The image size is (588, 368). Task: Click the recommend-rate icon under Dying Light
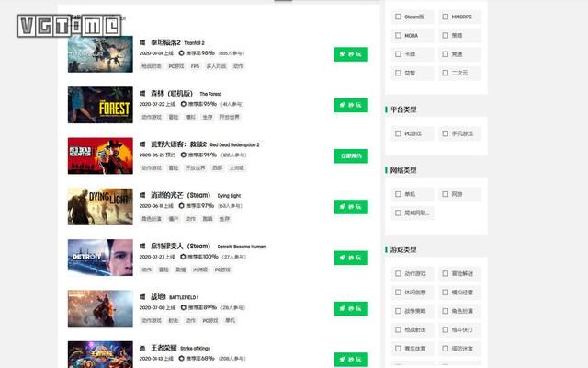pos(182,206)
